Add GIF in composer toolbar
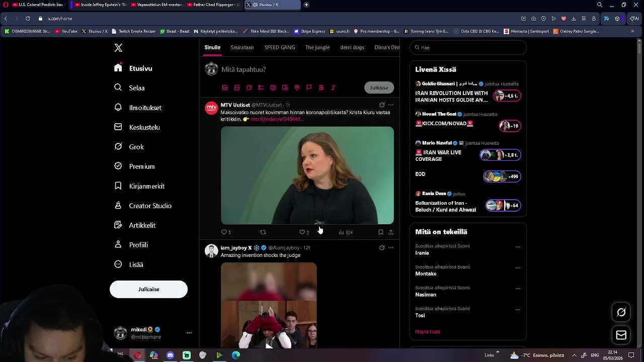 click(x=237, y=87)
